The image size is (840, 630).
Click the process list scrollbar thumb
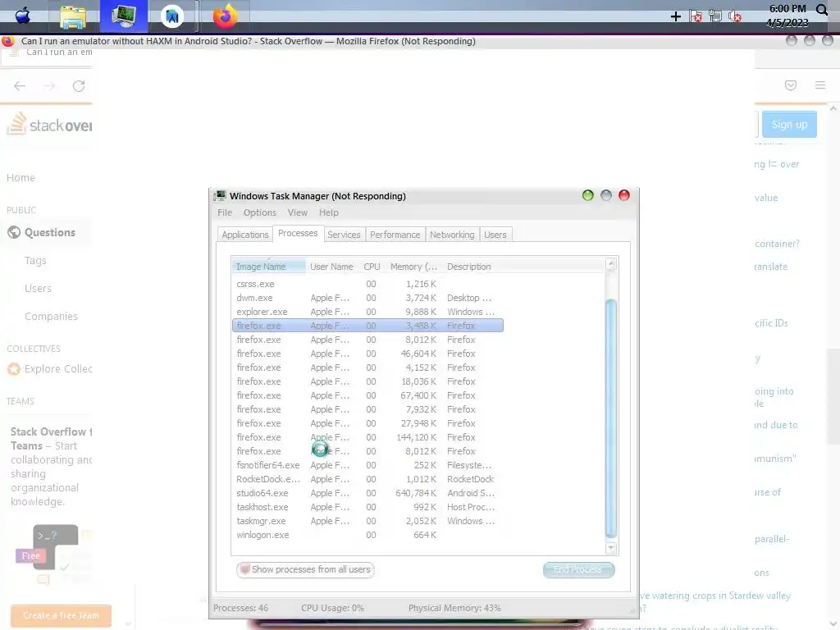[x=610, y=418]
